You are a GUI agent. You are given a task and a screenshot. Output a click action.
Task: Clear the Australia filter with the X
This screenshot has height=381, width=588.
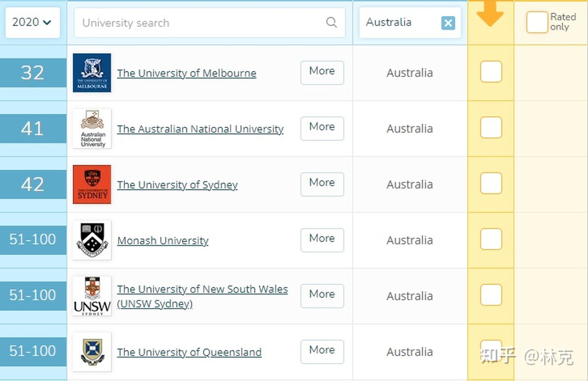click(448, 23)
